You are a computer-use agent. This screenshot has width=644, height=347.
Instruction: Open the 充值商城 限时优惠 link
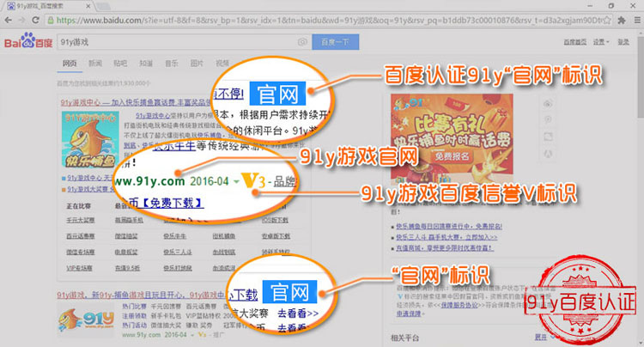coord(445,248)
